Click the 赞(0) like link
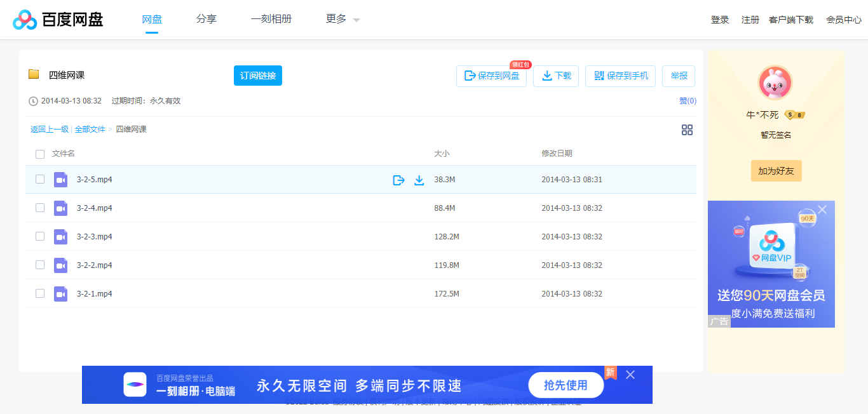Viewport: 868px width, 414px height. pos(689,100)
